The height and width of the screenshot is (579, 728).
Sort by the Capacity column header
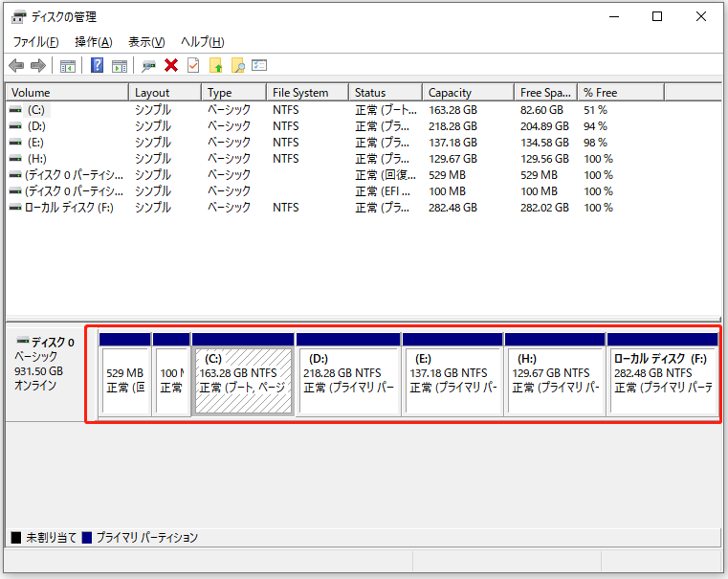pos(468,93)
